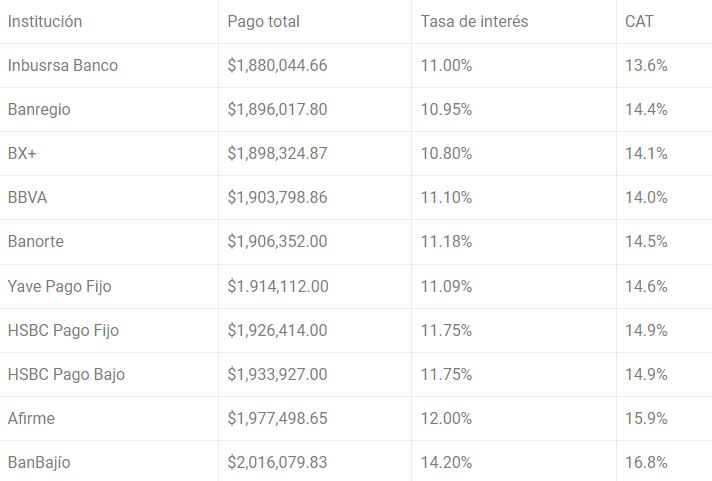This screenshot has width=712, height=481.
Task: Select HSBC Pago Bajo row label
Action: (66, 374)
